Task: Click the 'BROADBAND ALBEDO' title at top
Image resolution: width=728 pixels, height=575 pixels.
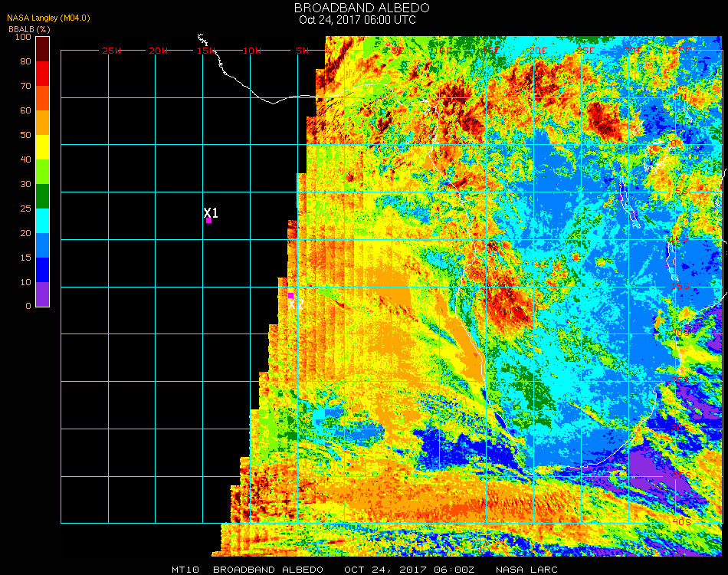Action: [362, 8]
